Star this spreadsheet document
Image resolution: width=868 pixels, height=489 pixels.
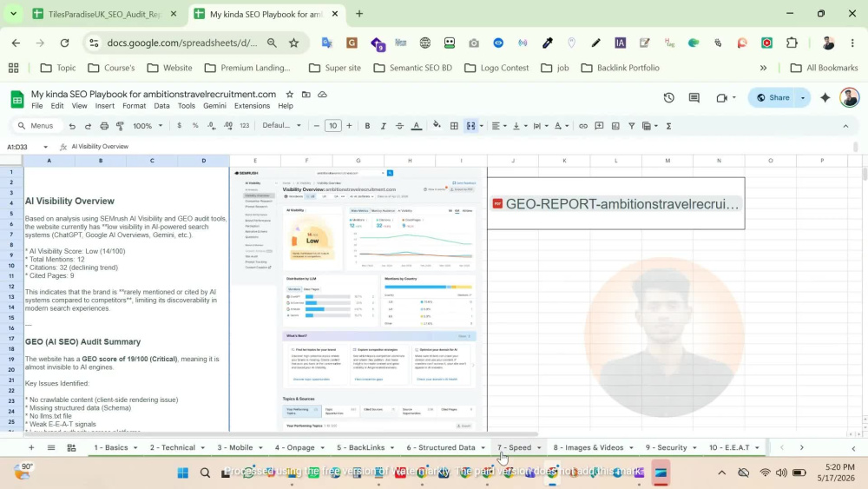coord(290,95)
